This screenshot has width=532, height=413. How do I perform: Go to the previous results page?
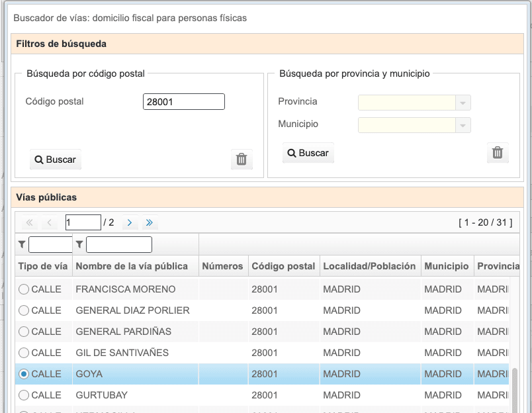[x=50, y=223]
